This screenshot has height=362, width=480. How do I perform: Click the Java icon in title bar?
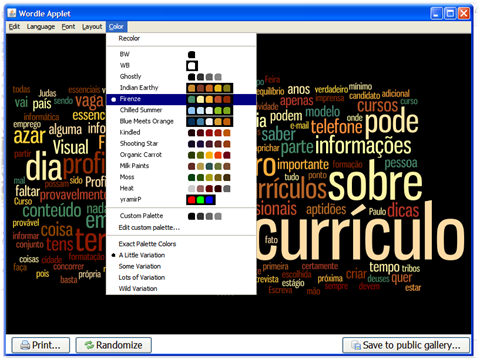click(x=12, y=13)
